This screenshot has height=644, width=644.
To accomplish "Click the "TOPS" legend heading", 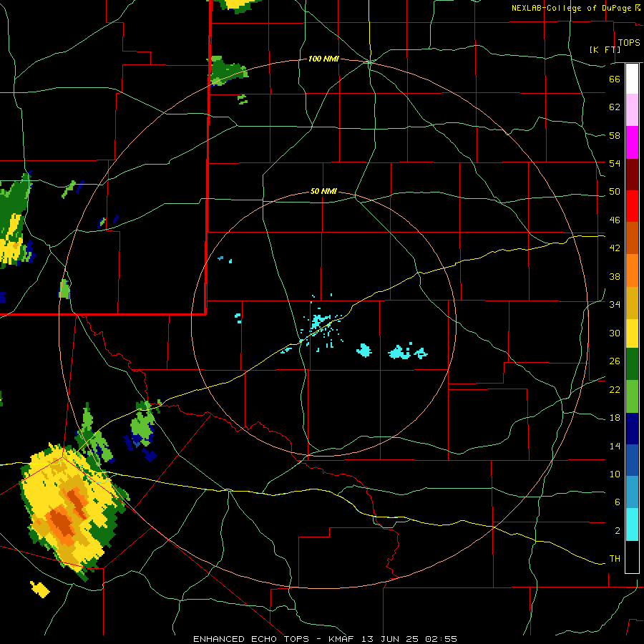I will pyautogui.click(x=629, y=42).
